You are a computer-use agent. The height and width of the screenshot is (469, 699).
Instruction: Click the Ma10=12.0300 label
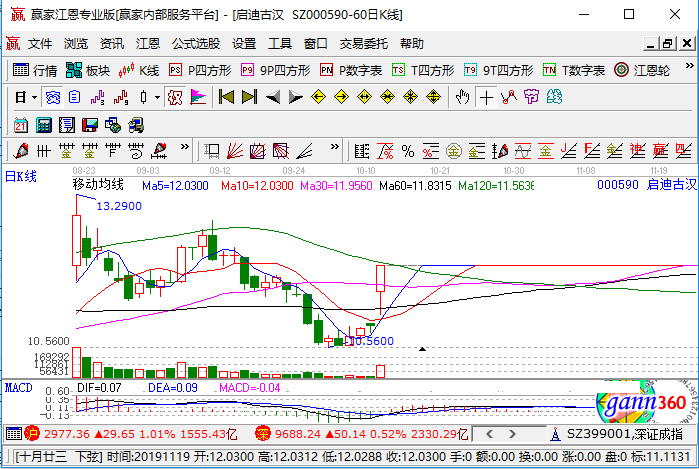click(257, 185)
